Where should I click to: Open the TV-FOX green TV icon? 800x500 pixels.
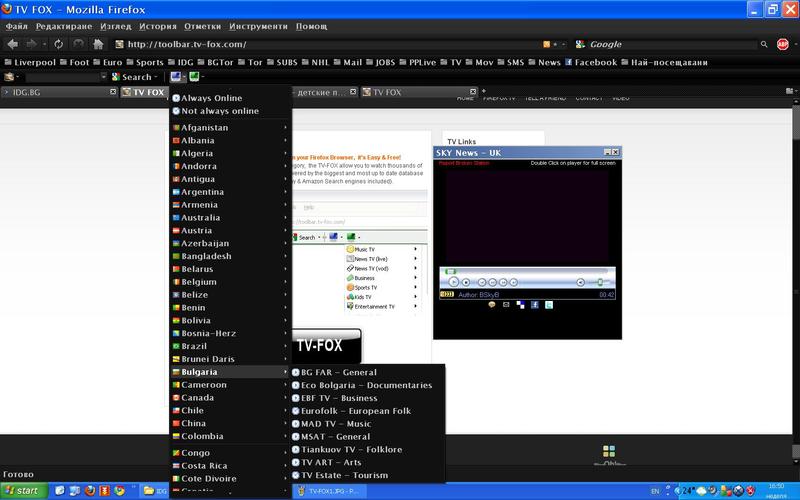point(194,77)
